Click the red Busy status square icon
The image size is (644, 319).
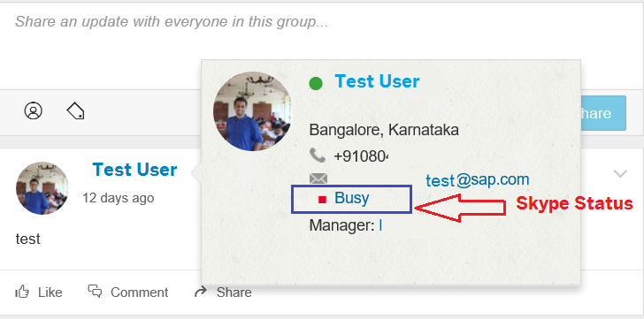[322, 200]
